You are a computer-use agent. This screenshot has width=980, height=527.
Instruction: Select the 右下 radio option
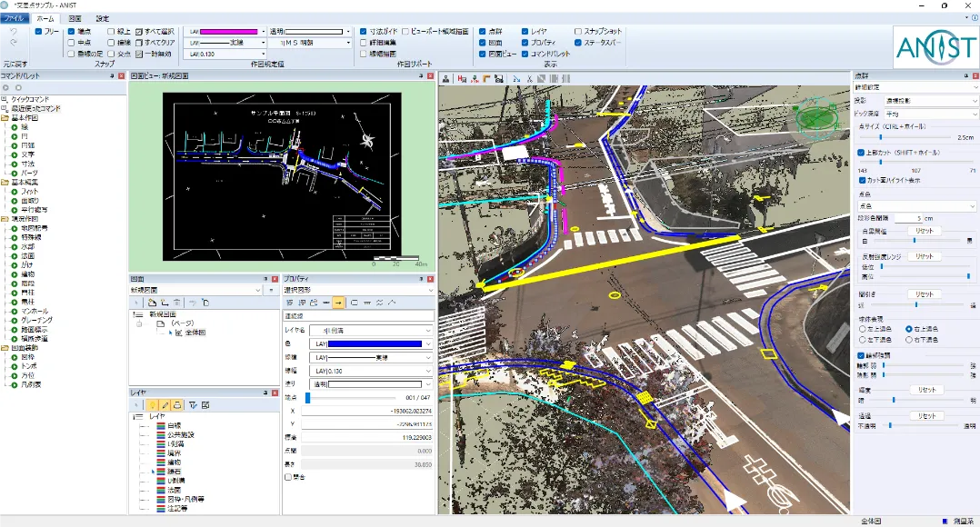click(x=909, y=340)
